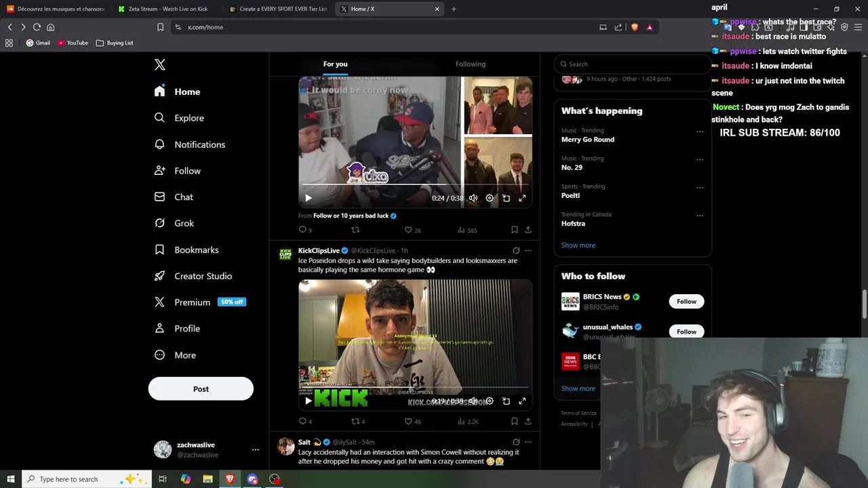
Task: Click the Brave Shields icon in address bar
Action: coord(635,27)
